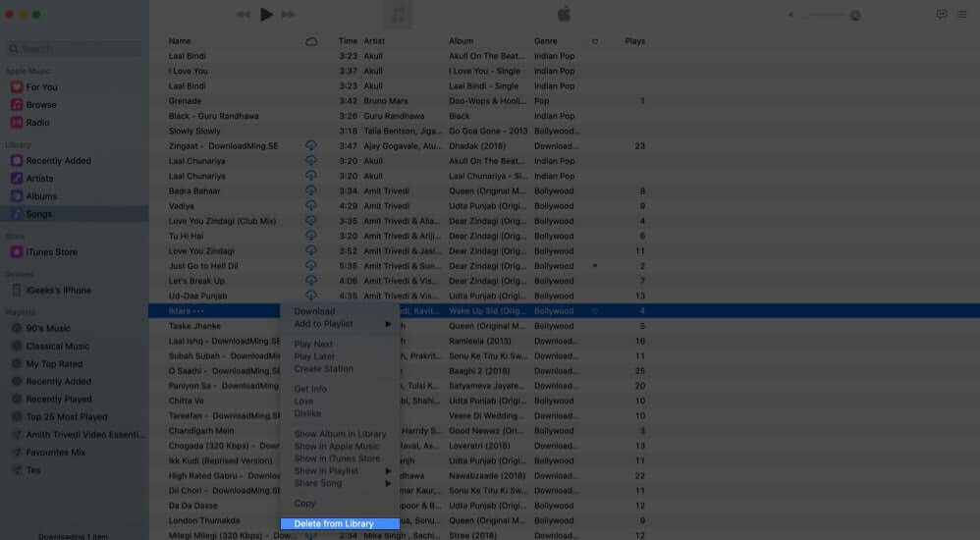Image resolution: width=980 pixels, height=540 pixels.
Task: Expand Show in Playlist submenu
Action: (340, 470)
